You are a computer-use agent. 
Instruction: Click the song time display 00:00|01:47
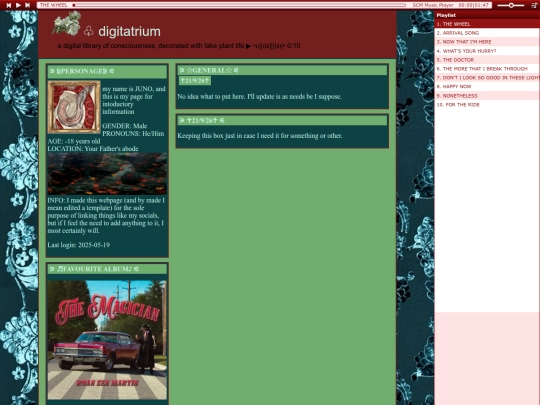click(474, 5)
